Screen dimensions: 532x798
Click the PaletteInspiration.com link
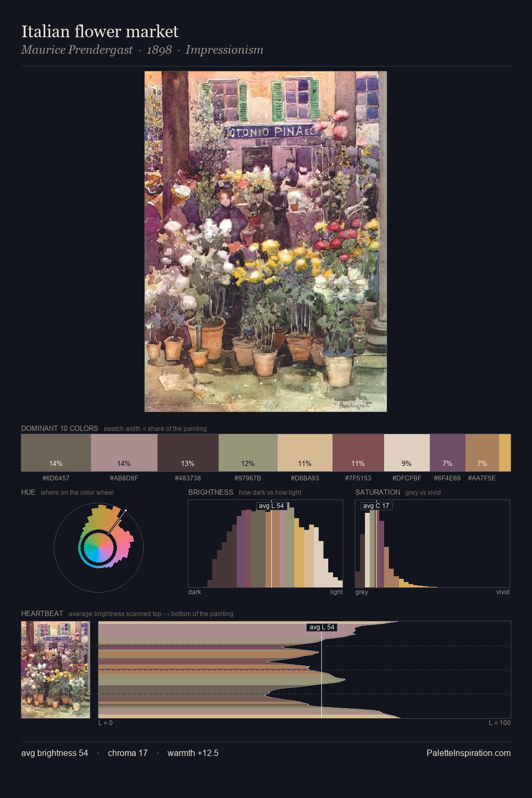tap(469, 753)
